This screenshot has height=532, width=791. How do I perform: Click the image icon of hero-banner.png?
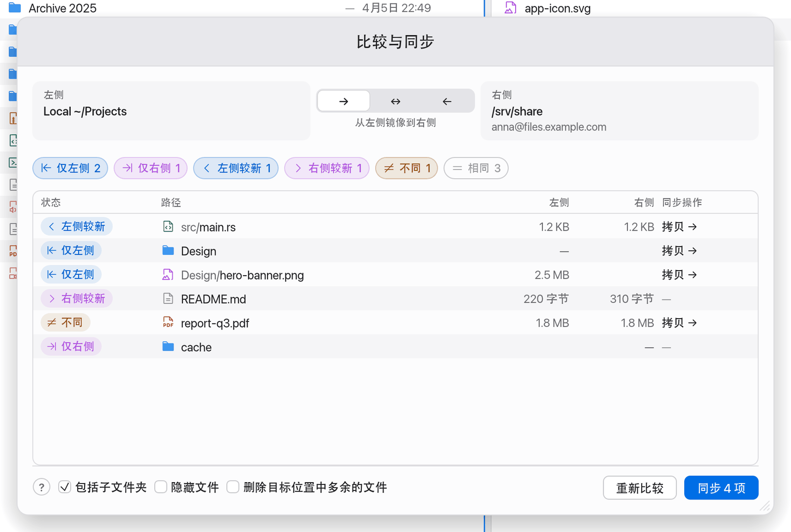point(168,275)
